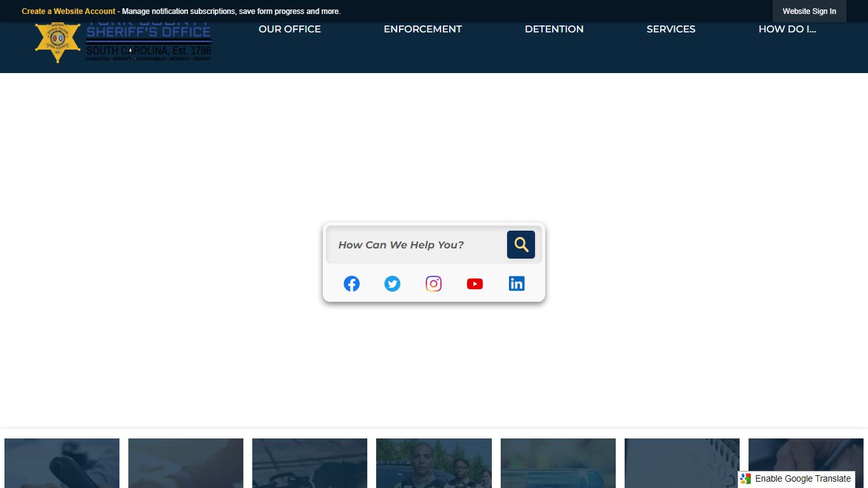The image size is (868, 488).
Task: Select the calendar spiral notebook thumbnail
Action: click(682, 463)
